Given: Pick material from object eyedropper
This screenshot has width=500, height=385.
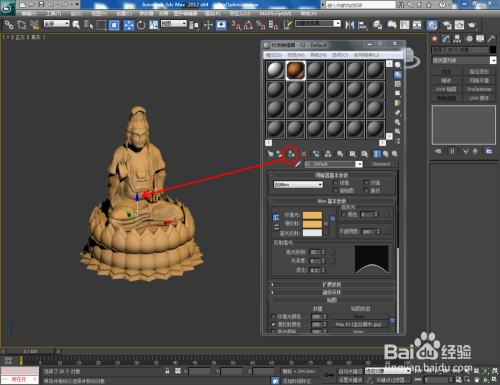Looking at the screenshot, I should click(298, 164).
